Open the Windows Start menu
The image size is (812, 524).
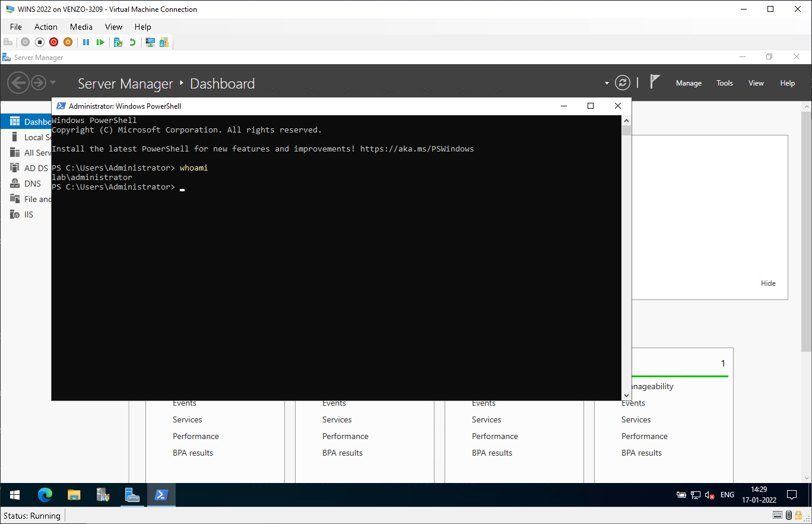click(x=15, y=494)
